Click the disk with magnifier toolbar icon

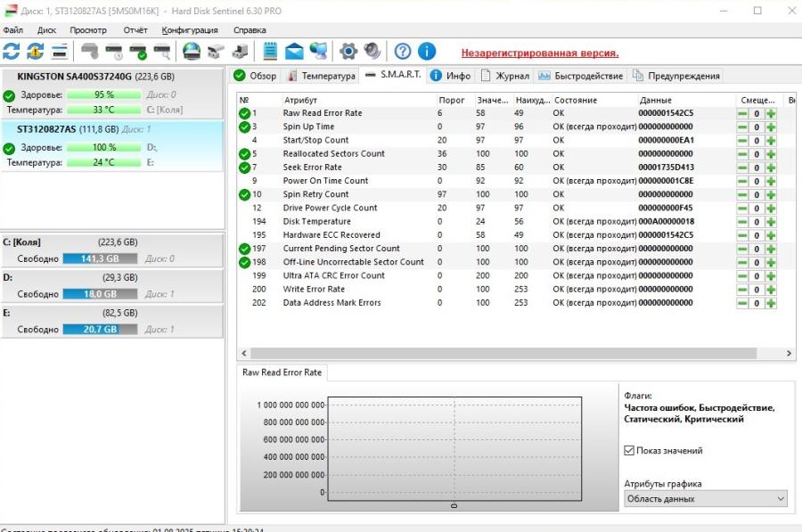(162, 51)
